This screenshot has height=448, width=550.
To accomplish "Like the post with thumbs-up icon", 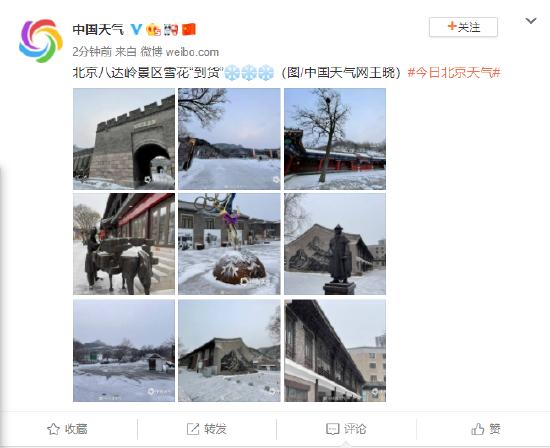I will (477, 429).
